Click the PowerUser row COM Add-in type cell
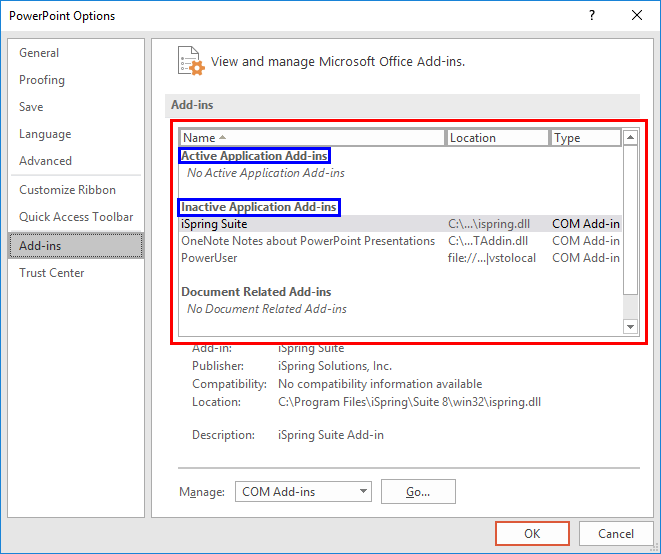The width and height of the screenshot is (661, 554). tap(586, 258)
